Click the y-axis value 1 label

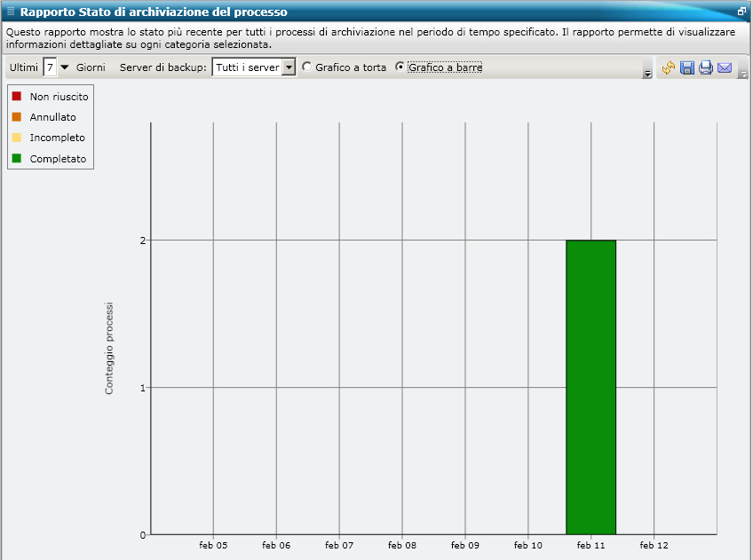coord(143,388)
